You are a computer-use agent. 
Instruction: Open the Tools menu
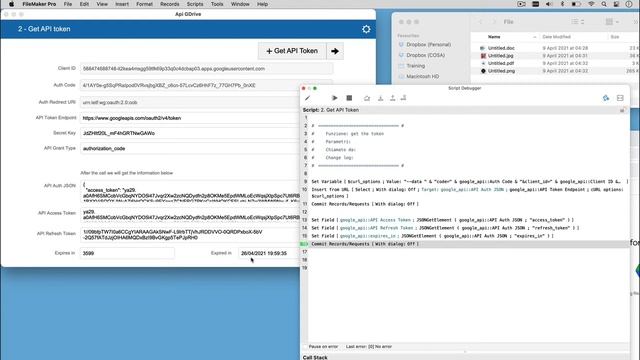(217, 4)
